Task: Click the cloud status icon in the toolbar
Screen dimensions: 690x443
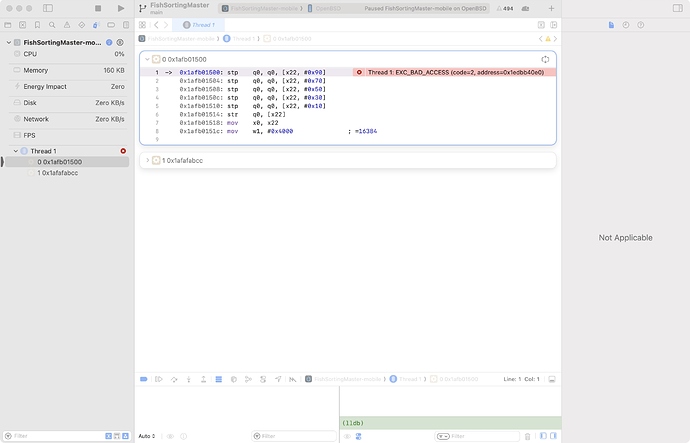Action: (525, 8)
